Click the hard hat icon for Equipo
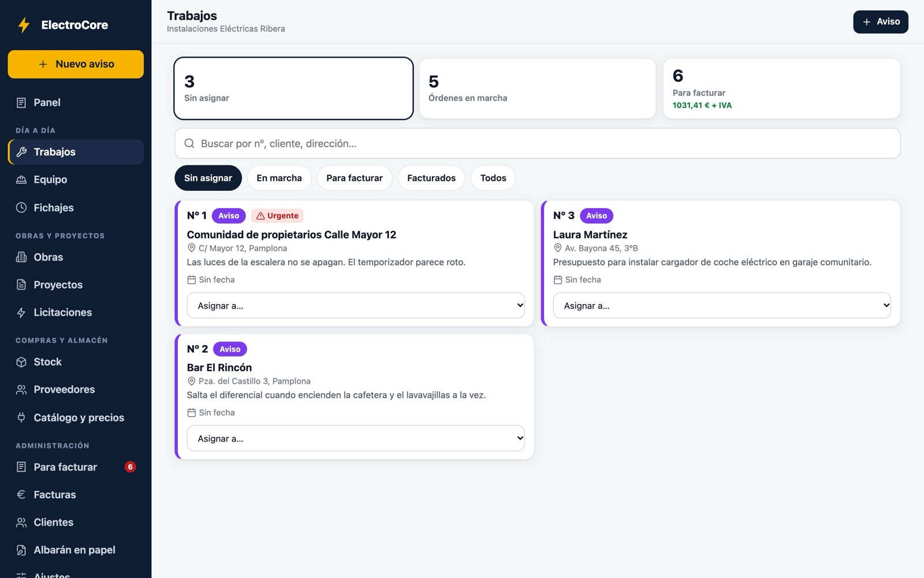 21,180
